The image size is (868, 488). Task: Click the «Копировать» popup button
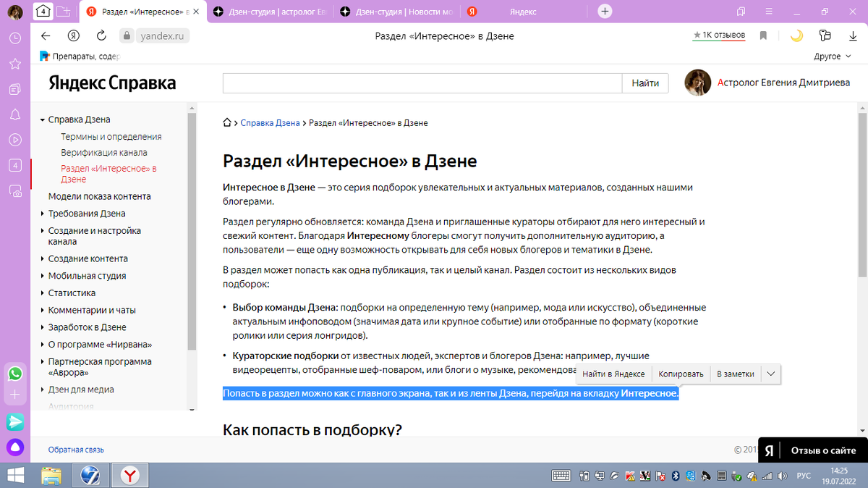coord(681,374)
